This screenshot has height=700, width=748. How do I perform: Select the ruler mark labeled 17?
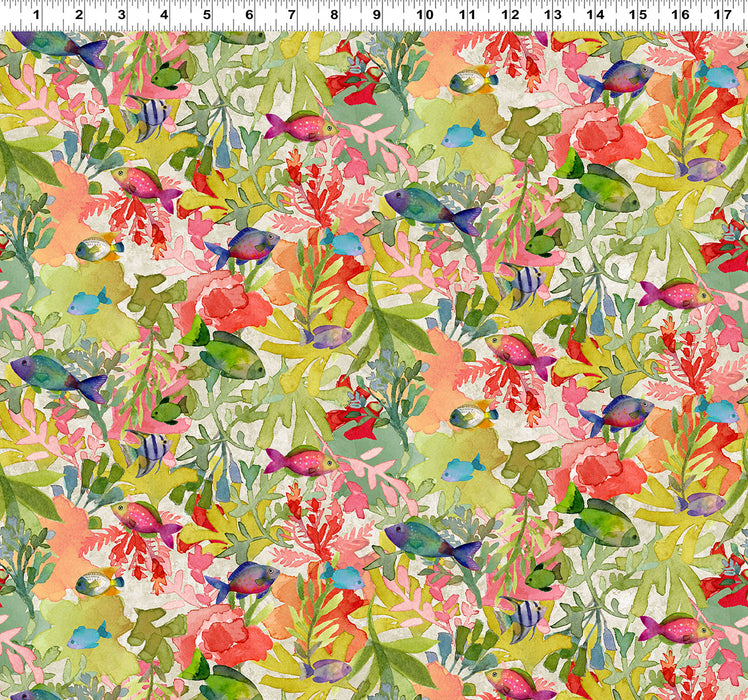coord(722,15)
